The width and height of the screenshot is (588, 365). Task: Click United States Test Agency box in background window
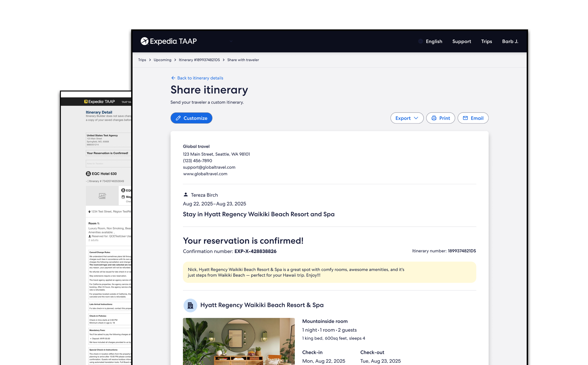tap(109, 140)
